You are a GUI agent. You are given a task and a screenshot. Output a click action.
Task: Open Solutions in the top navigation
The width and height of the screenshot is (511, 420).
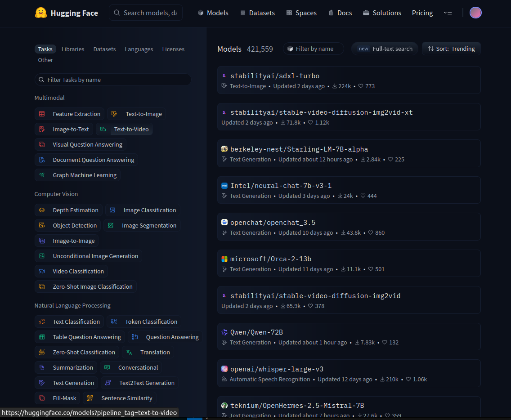[x=382, y=13]
